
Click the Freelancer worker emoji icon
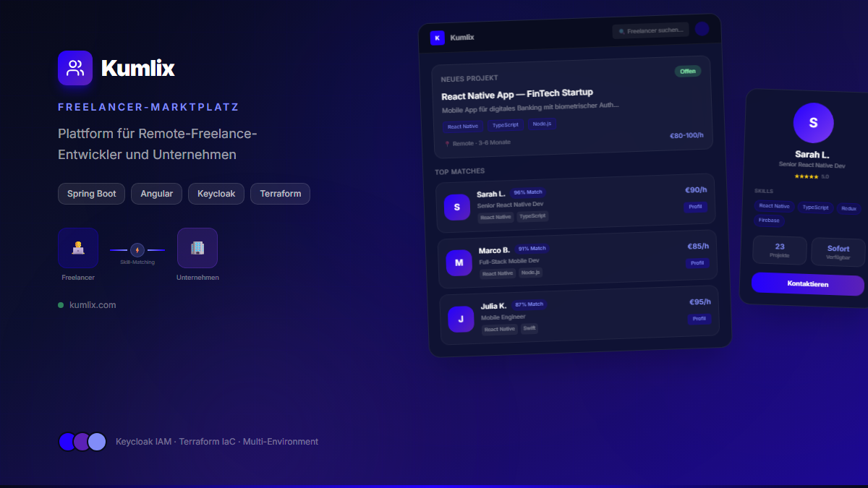(78, 248)
